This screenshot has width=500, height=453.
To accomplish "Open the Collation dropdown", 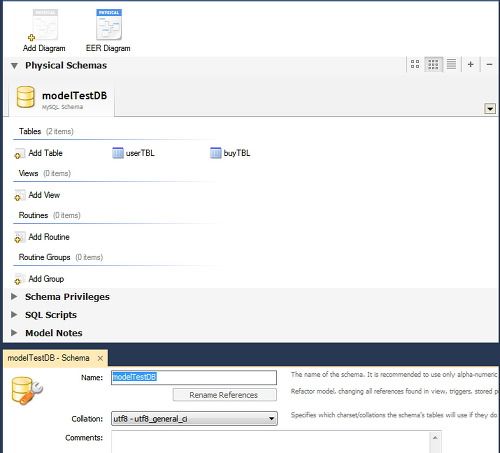I will (194, 419).
